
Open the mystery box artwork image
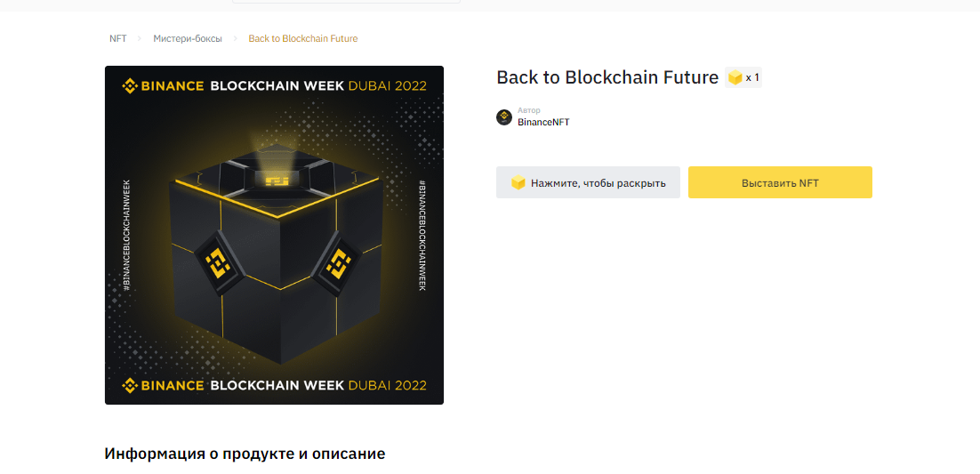pos(275,235)
